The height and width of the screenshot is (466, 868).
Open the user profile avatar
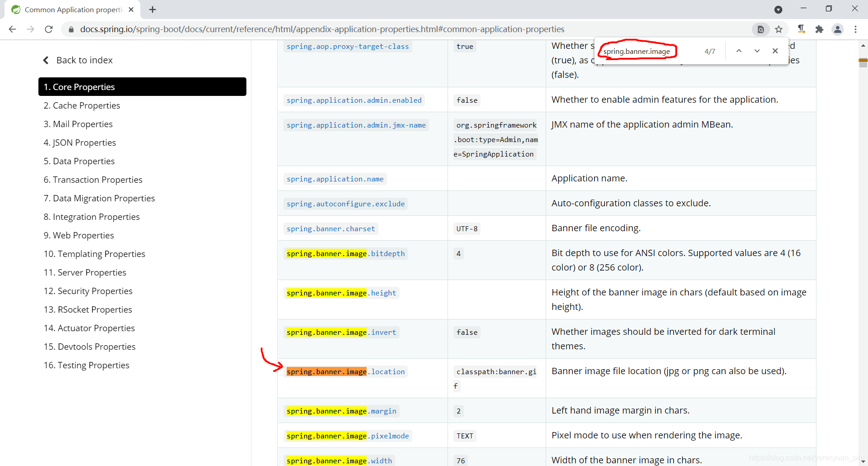pyautogui.click(x=838, y=29)
